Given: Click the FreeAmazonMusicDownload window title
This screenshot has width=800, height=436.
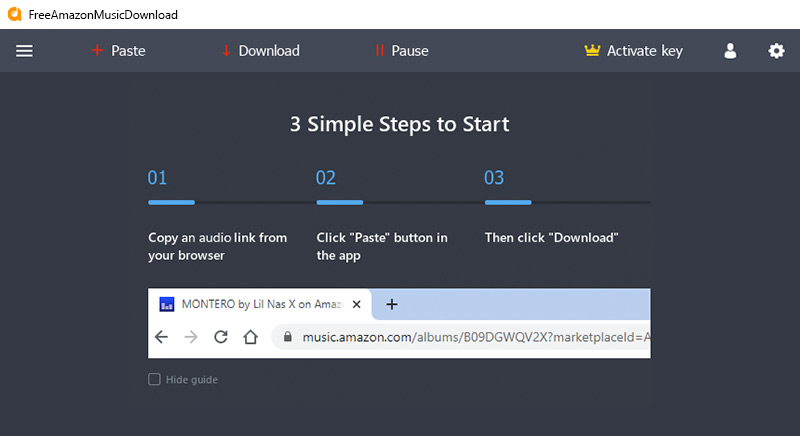Looking at the screenshot, I should click(x=103, y=15).
